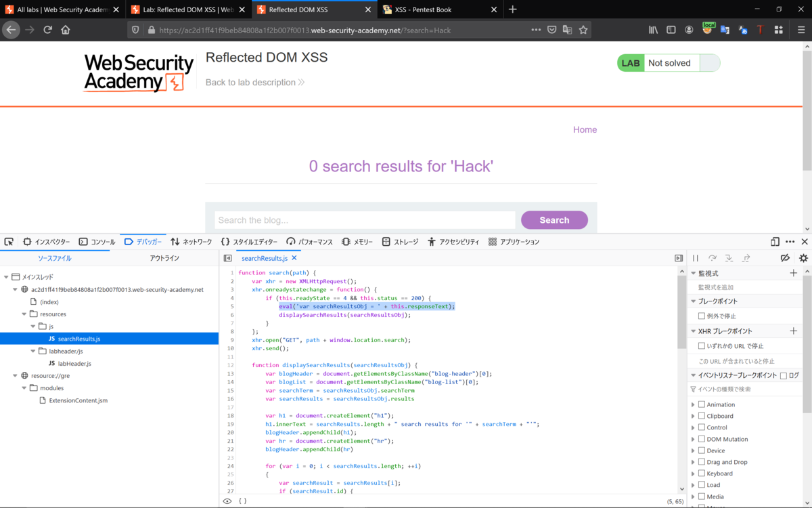The height and width of the screenshot is (508, 812).
Task: Change DevTools dock position icon
Action: pyautogui.click(x=775, y=242)
